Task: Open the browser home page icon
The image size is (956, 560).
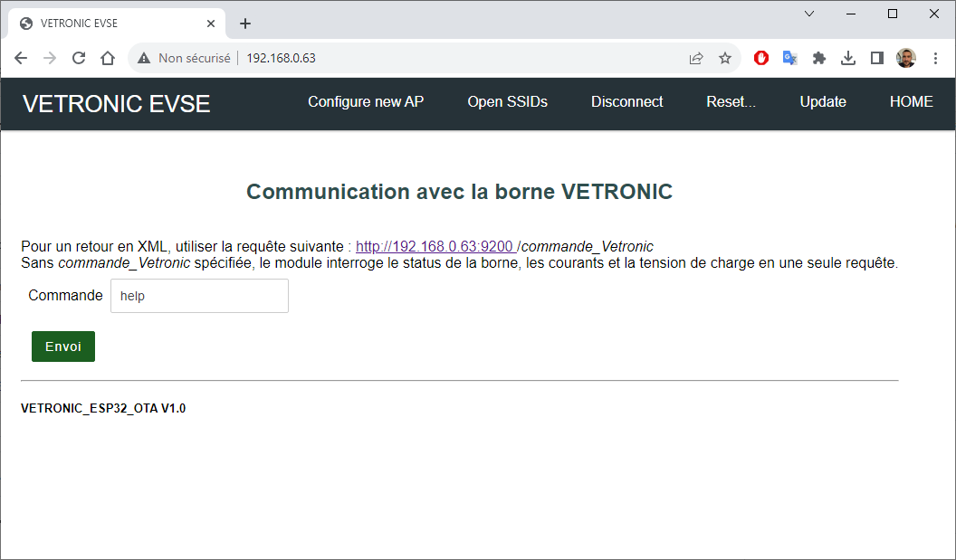Action: (108, 58)
